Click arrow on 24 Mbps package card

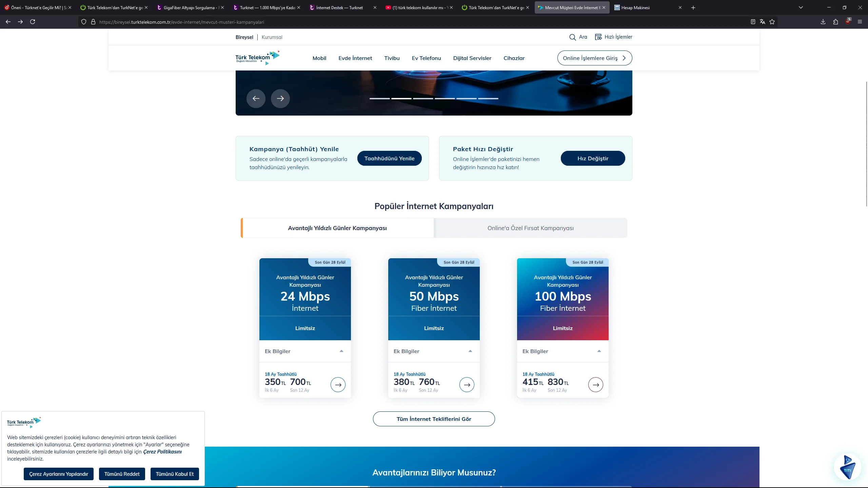point(338,385)
